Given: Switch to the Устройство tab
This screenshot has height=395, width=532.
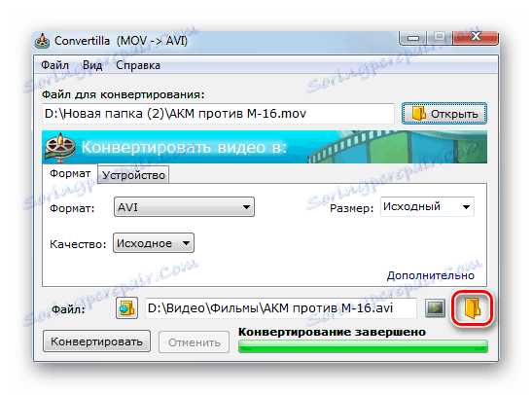Looking at the screenshot, I should coord(133,175).
